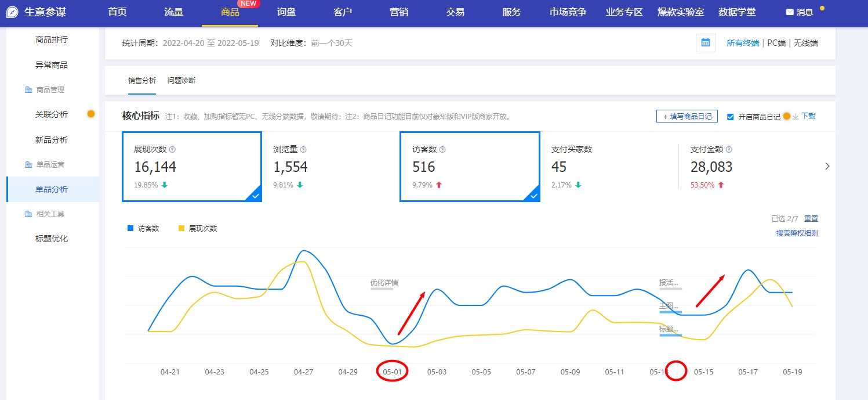Click the 填写商品日记 button
The width and height of the screenshot is (868, 400).
tap(687, 116)
